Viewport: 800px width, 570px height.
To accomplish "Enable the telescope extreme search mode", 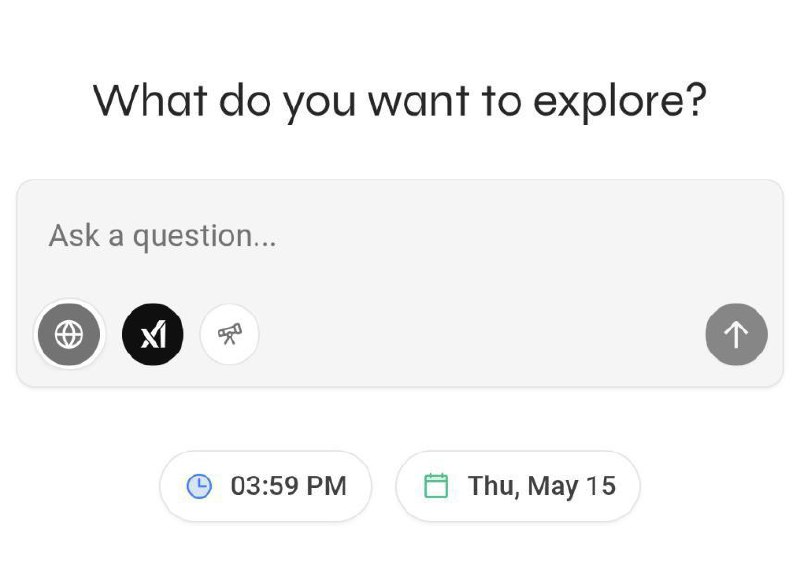I will 230,334.
